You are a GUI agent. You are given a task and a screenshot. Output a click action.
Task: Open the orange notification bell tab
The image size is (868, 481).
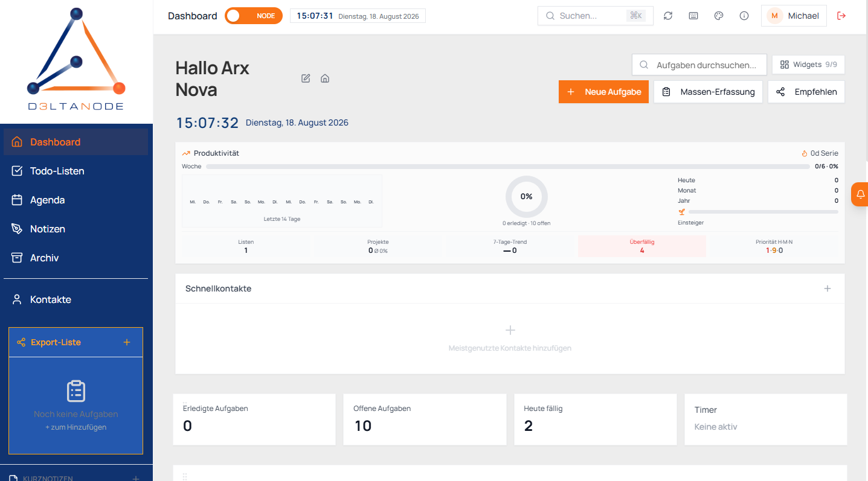(860, 194)
